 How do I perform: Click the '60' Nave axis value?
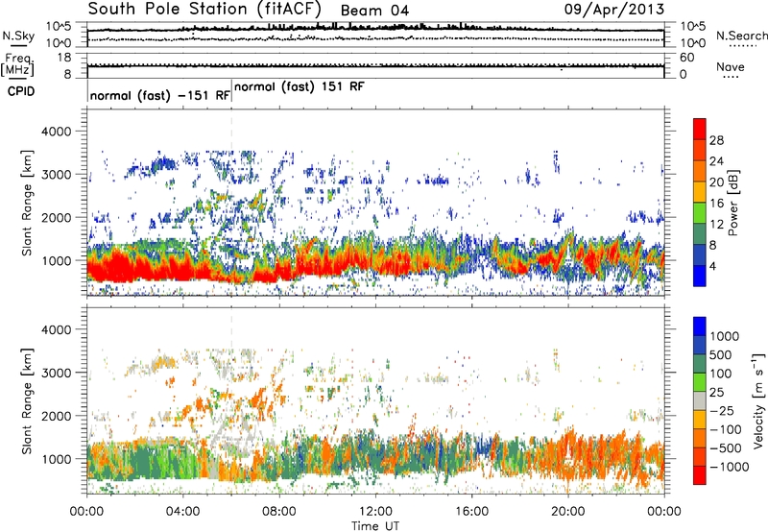(686, 58)
